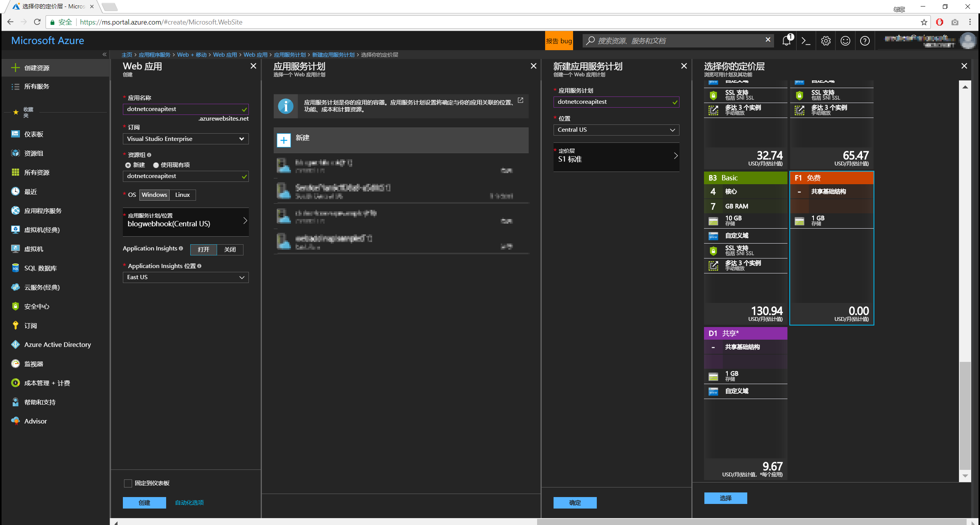Screen dimensions: 980x525
Task: Open the notifications bell icon
Action: tap(787, 41)
